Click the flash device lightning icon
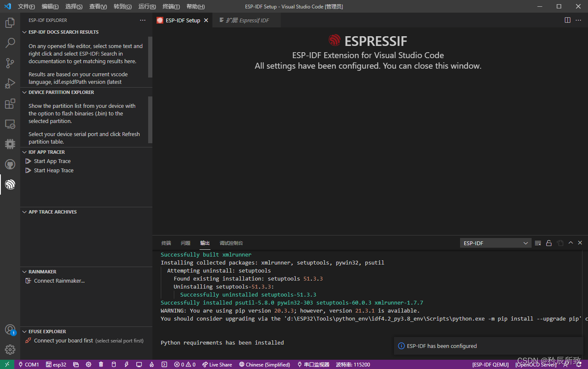The width and height of the screenshot is (588, 369). click(126, 364)
